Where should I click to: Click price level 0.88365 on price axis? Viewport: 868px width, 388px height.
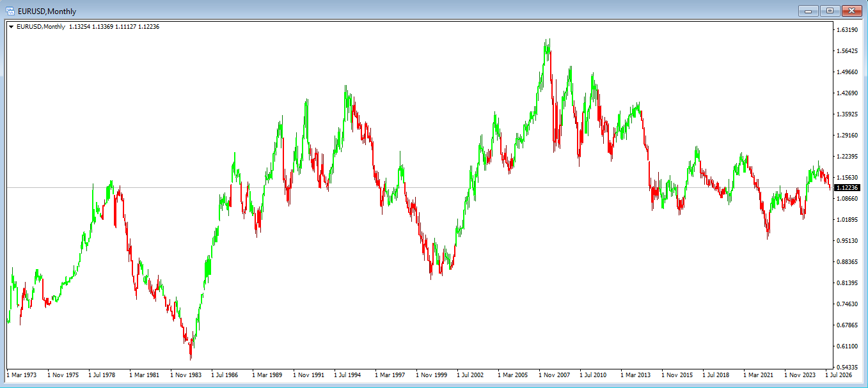point(847,262)
